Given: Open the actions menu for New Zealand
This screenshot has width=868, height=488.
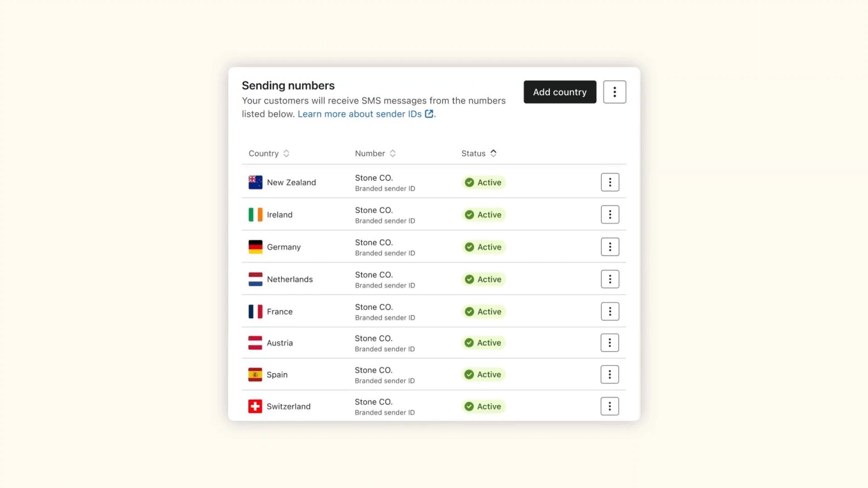Looking at the screenshot, I should pyautogui.click(x=610, y=182).
